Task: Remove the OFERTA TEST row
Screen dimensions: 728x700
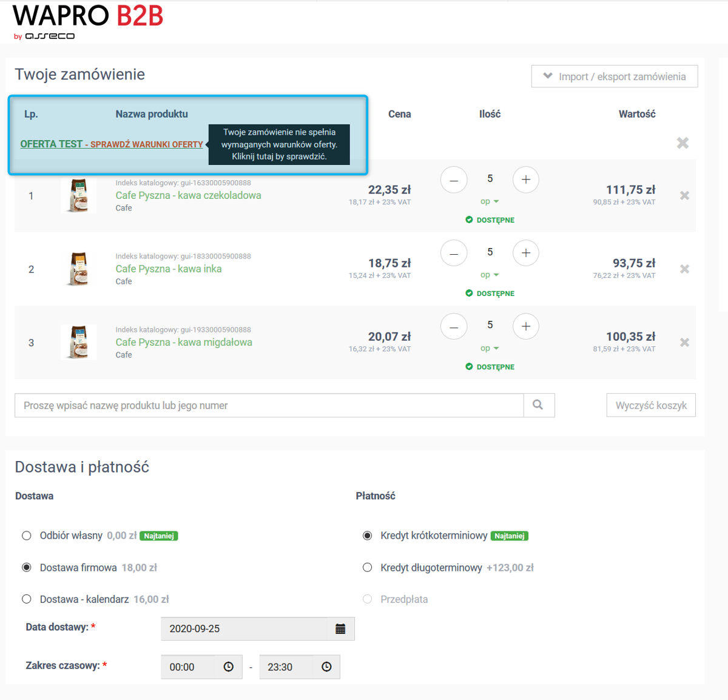Action: point(682,143)
